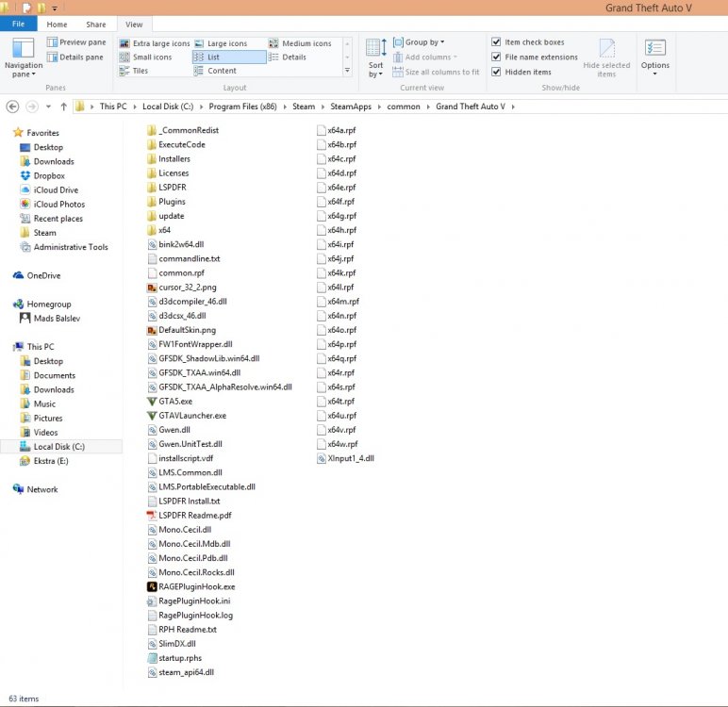Select the commandline.txt file
This screenshot has height=707, width=728.
(184, 259)
